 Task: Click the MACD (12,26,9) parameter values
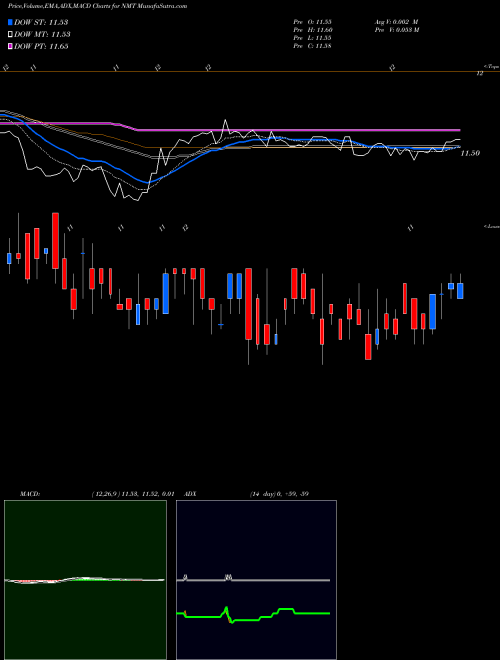point(132,494)
